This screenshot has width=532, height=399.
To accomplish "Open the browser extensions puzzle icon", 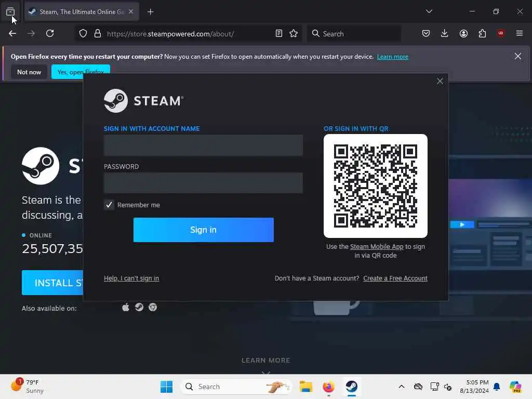I will (x=482, y=34).
